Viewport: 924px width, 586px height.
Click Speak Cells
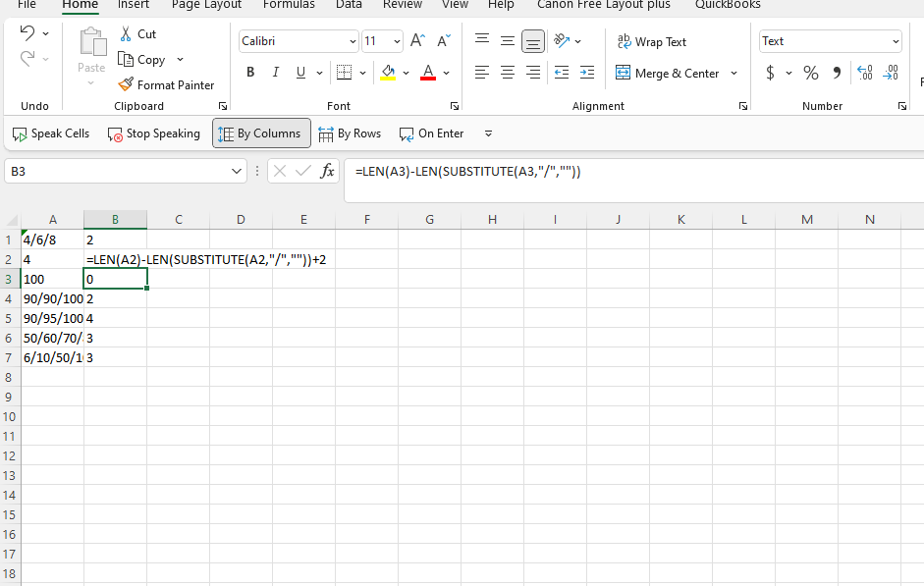pos(51,133)
